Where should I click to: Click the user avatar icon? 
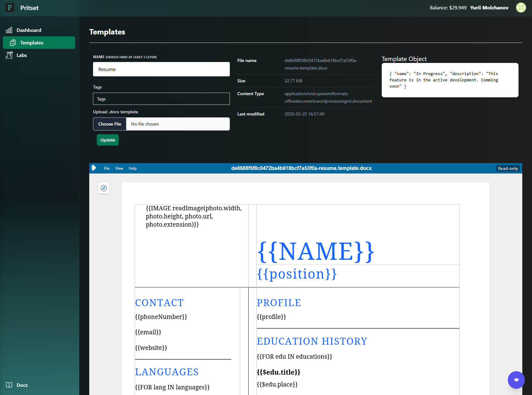click(x=521, y=8)
